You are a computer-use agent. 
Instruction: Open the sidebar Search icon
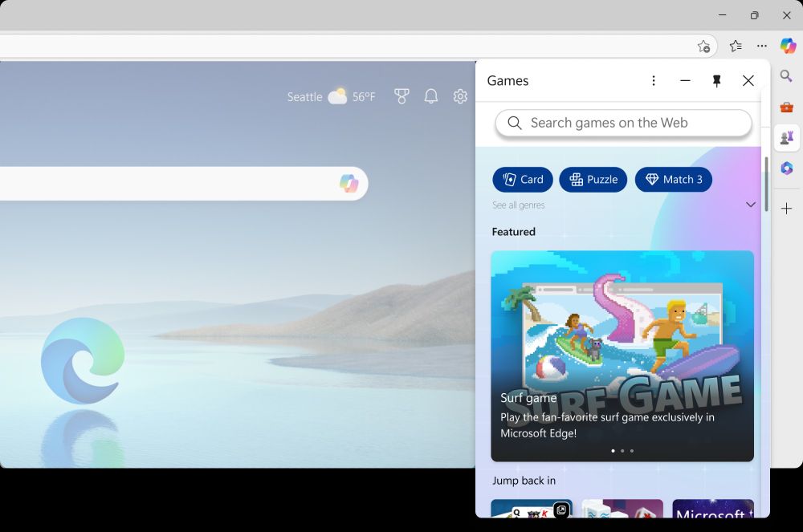pos(786,76)
